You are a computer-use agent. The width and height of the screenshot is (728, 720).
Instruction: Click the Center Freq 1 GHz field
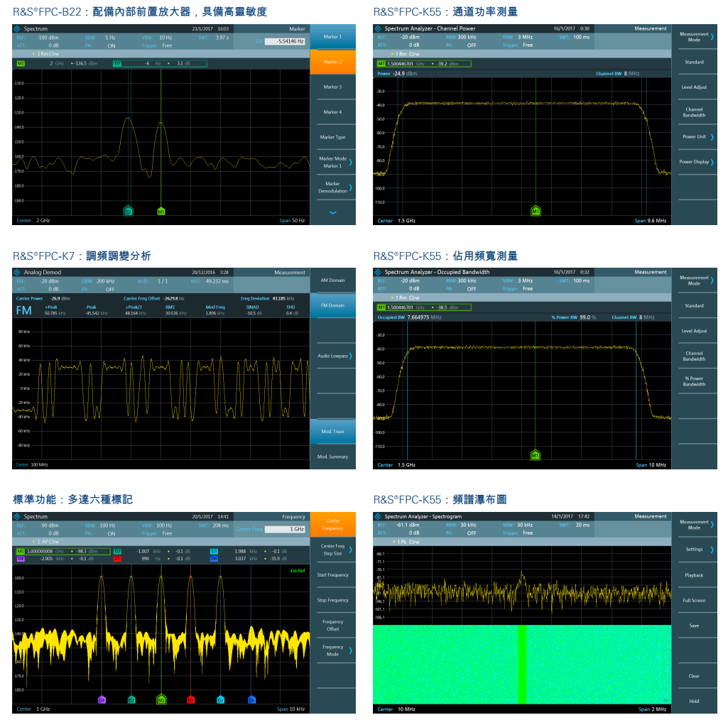tap(286, 529)
